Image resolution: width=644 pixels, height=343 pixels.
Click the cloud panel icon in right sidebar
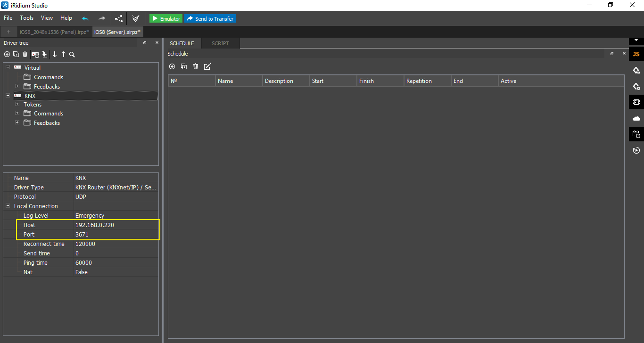click(x=636, y=118)
